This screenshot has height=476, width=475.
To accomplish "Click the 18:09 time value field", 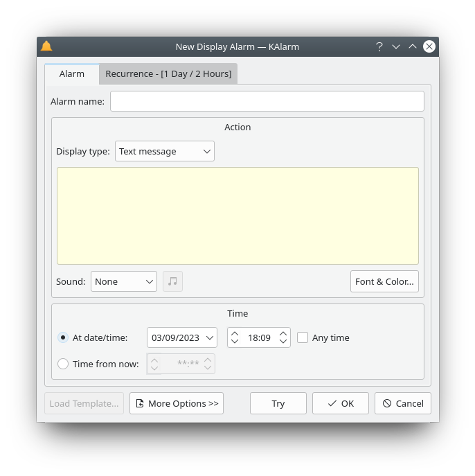I will pyautogui.click(x=259, y=337).
